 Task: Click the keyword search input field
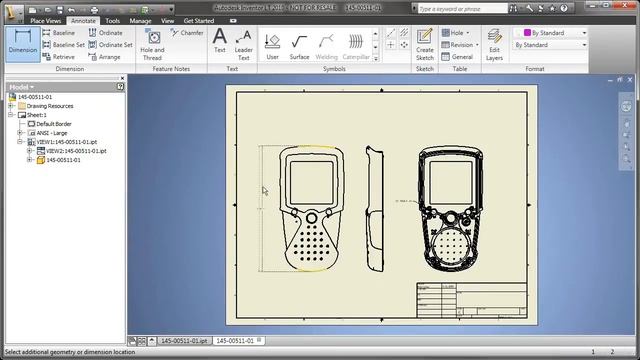tap(462, 9)
